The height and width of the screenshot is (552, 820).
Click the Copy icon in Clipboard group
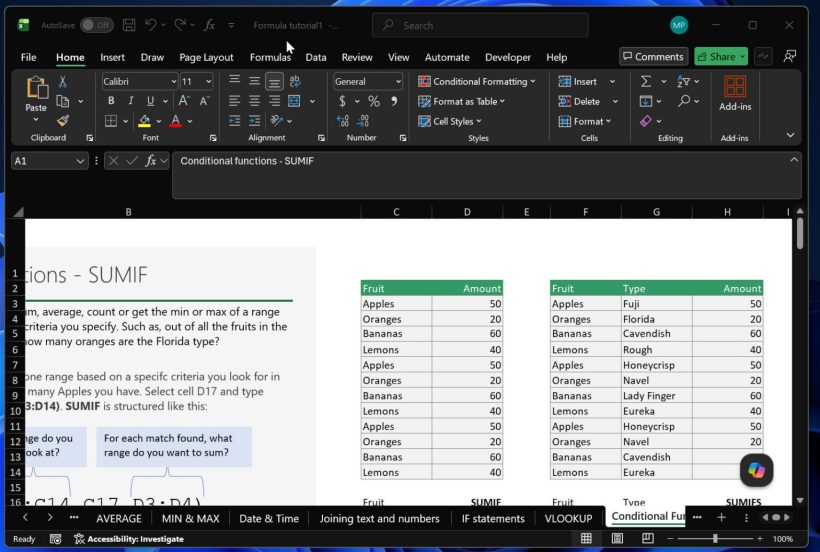click(63, 101)
